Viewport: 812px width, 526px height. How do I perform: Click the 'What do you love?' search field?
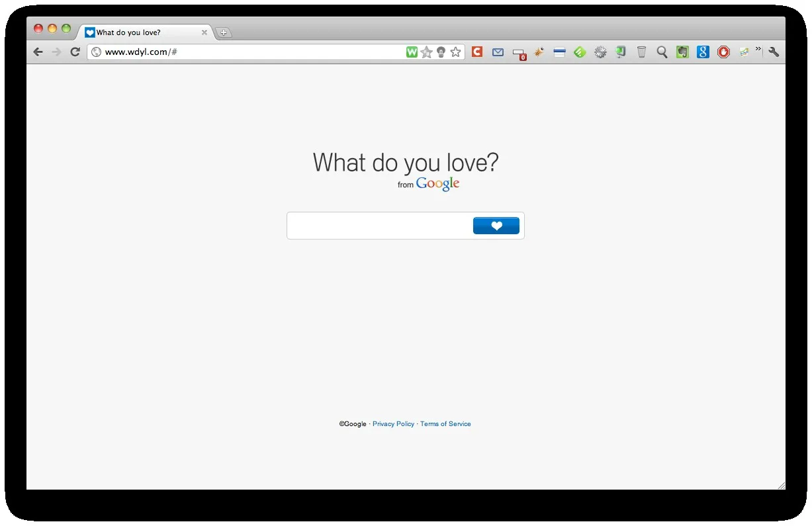pos(380,226)
